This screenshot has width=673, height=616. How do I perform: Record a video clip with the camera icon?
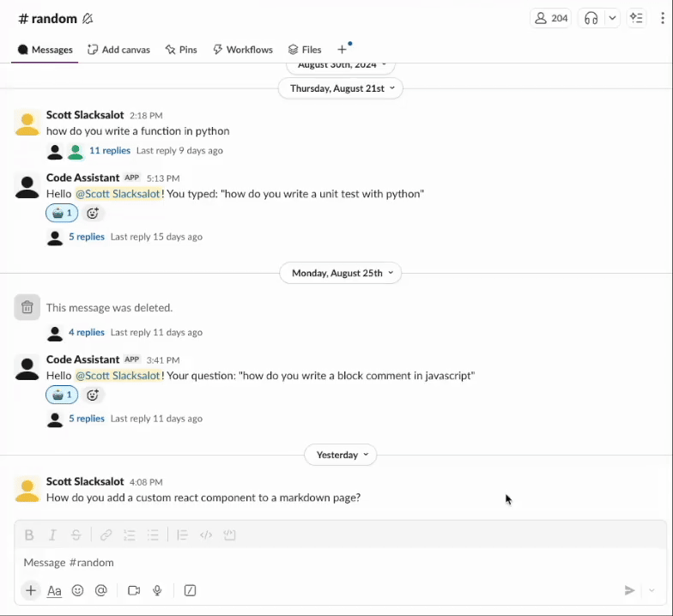(134, 590)
